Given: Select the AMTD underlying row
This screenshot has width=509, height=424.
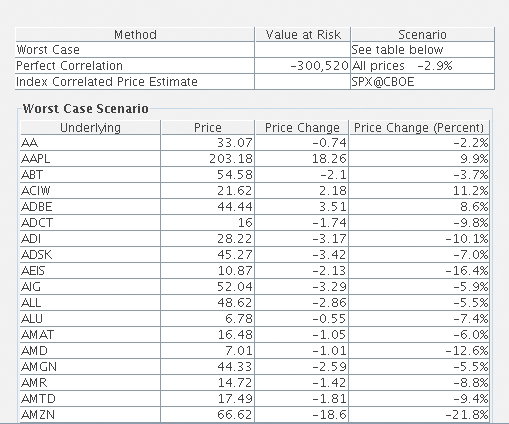Looking at the screenshot, I should point(255,399).
